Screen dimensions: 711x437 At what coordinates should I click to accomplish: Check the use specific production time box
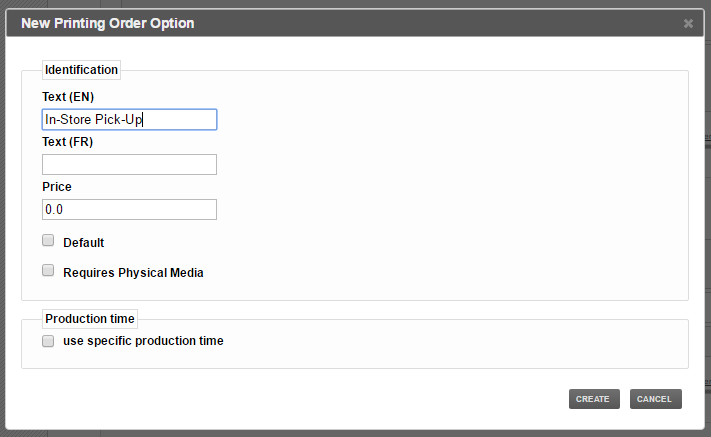[x=48, y=341]
